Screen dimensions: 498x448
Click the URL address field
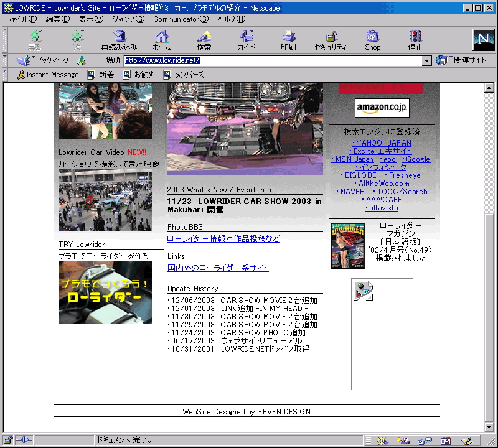coord(273,60)
